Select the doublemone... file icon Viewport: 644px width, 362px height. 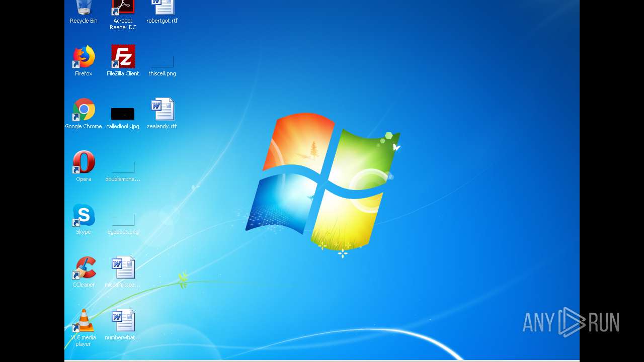[x=123, y=167]
